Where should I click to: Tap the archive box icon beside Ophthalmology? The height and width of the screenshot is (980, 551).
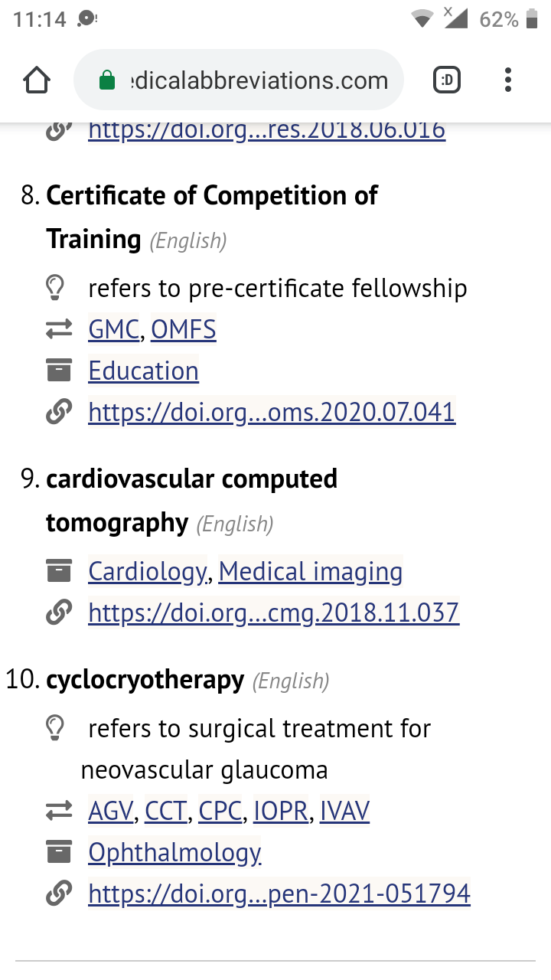pyautogui.click(x=58, y=852)
